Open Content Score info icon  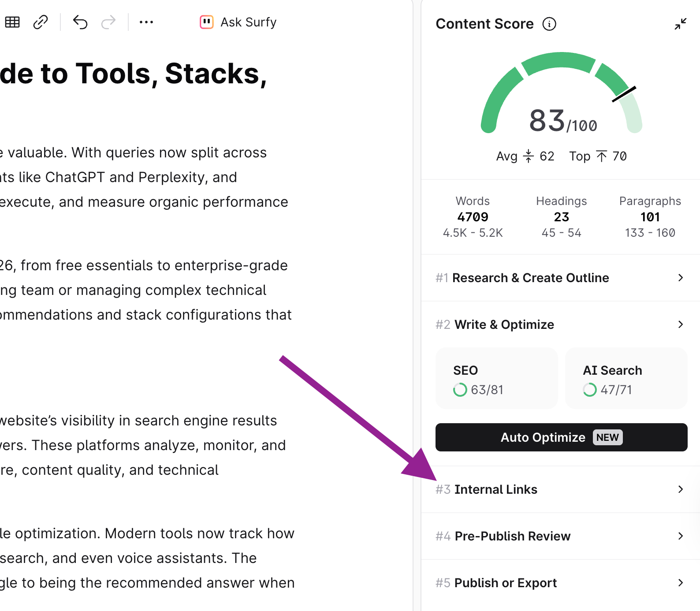(x=549, y=24)
